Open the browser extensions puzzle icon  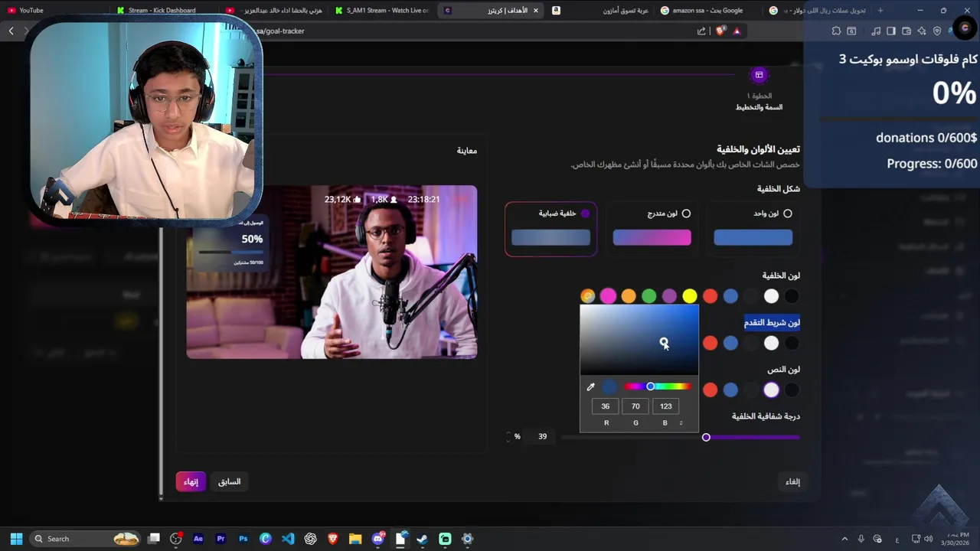pos(836,31)
